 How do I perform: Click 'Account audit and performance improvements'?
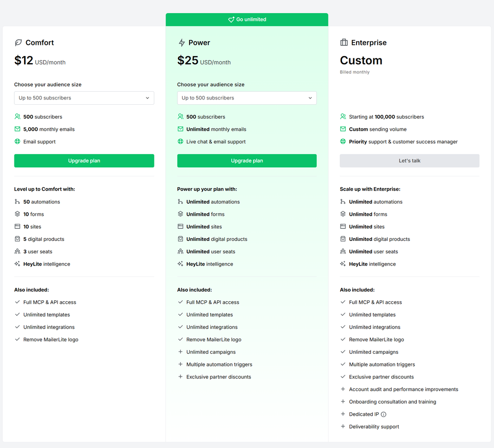[404, 390]
